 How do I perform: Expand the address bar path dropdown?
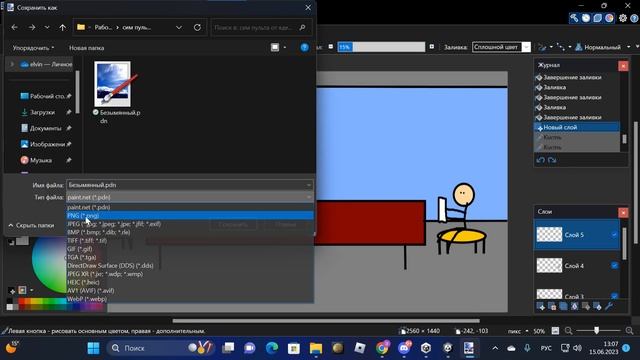coord(179,27)
